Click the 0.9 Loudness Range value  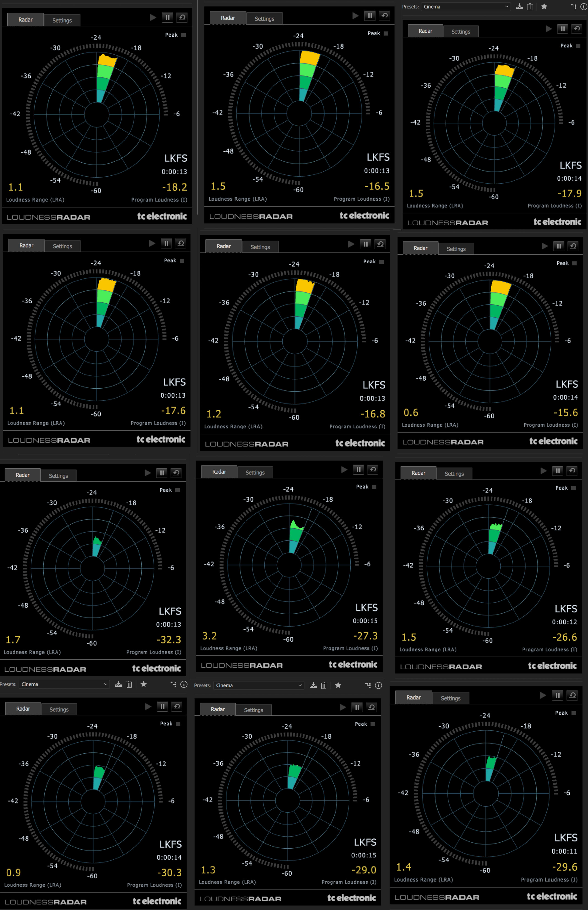[x=13, y=873]
